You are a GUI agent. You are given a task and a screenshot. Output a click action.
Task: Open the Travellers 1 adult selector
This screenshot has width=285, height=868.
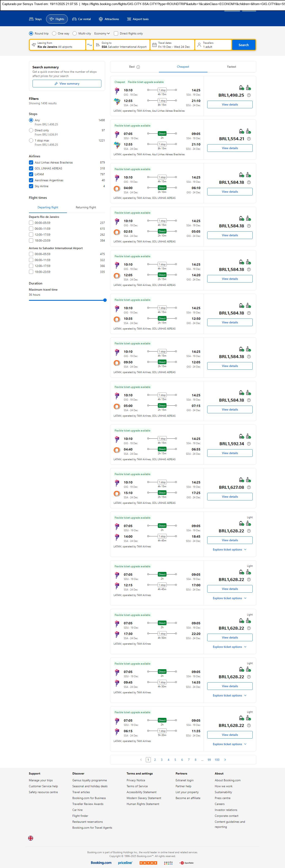click(x=213, y=45)
